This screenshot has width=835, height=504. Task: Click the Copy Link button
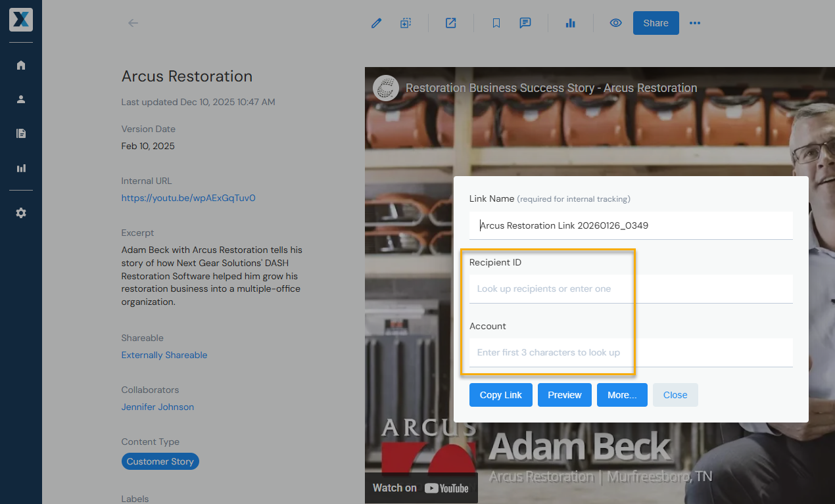pyautogui.click(x=501, y=395)
